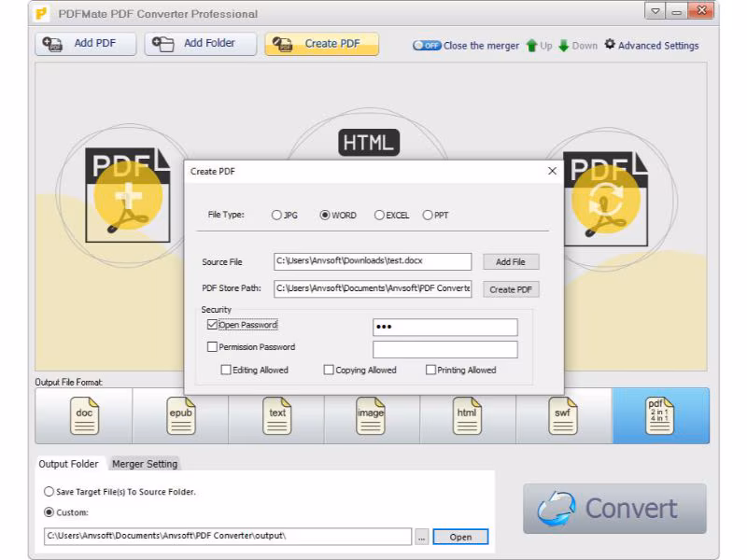Toggle the Close the merger switch
This screenshot has height=560, width=747.
point(427,45)
